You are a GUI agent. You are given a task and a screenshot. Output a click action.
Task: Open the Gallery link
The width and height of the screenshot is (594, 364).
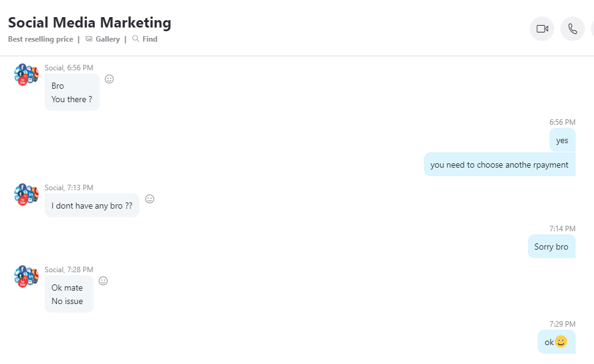108,39
